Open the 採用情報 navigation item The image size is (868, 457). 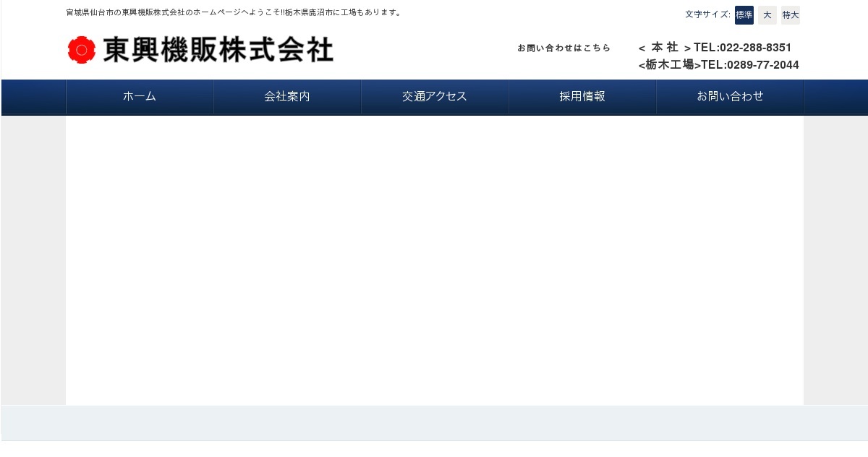click(x=582, y=96)
